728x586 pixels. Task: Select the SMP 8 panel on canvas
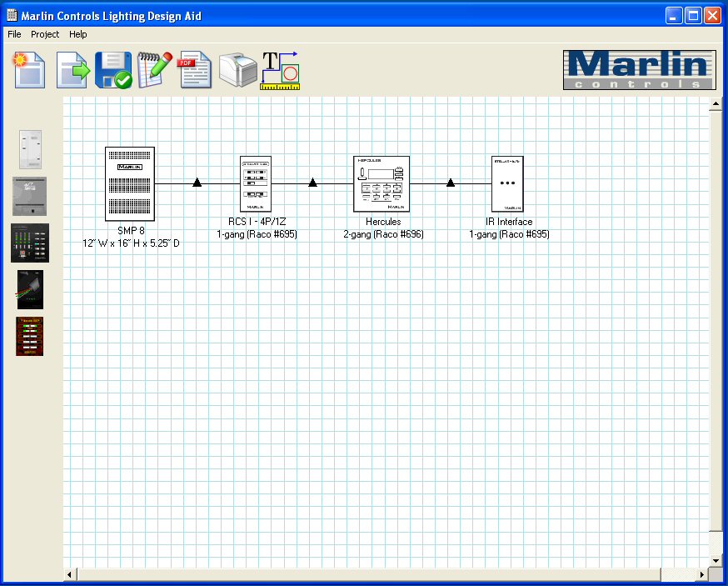(130, 184)
